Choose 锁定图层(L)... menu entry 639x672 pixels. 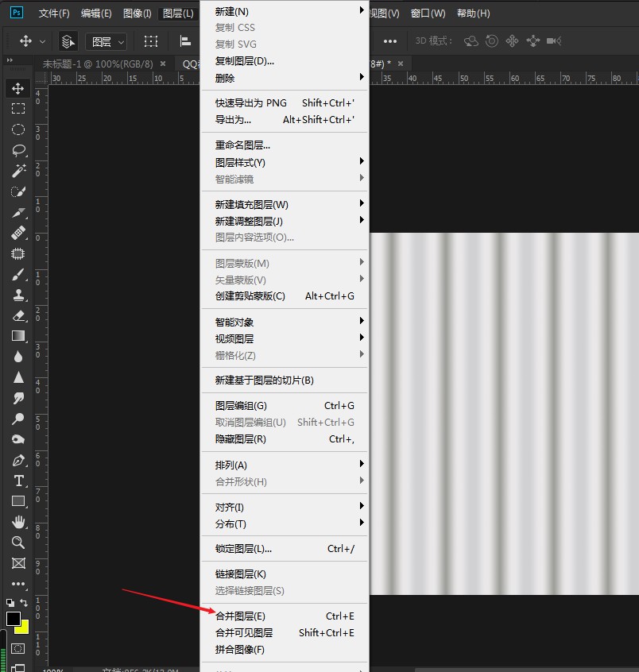point(285,549)
